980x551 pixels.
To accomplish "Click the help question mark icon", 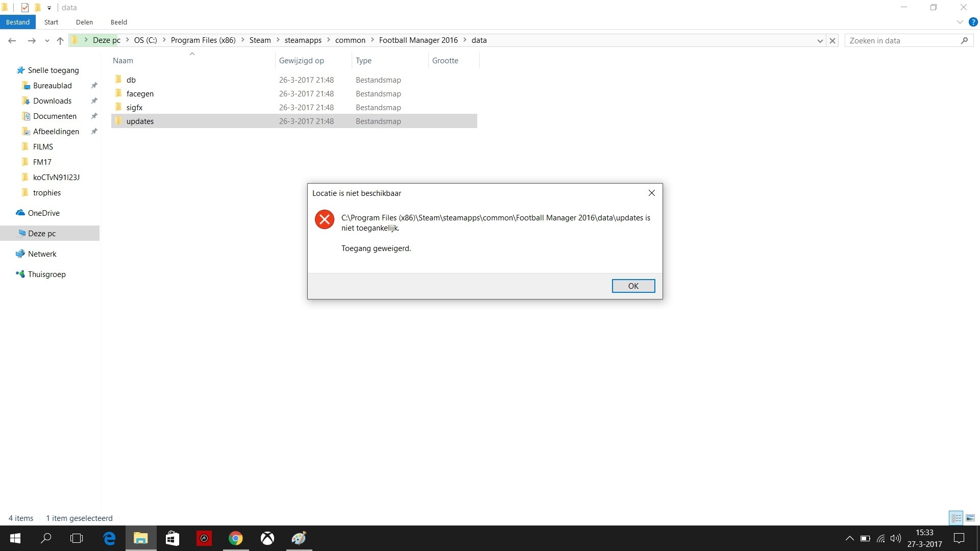I will point(973,22).
